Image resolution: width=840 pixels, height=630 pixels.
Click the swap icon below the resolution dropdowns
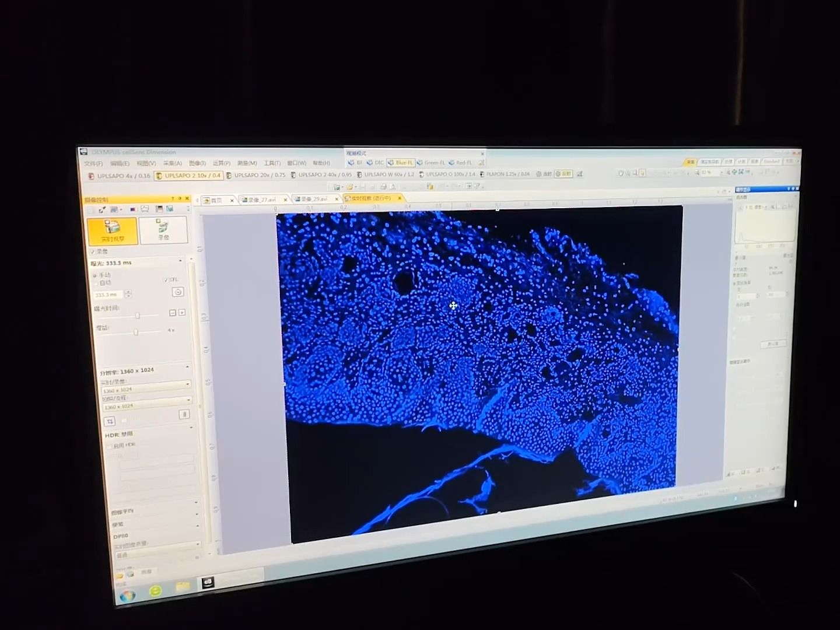[x=110, y=421]
